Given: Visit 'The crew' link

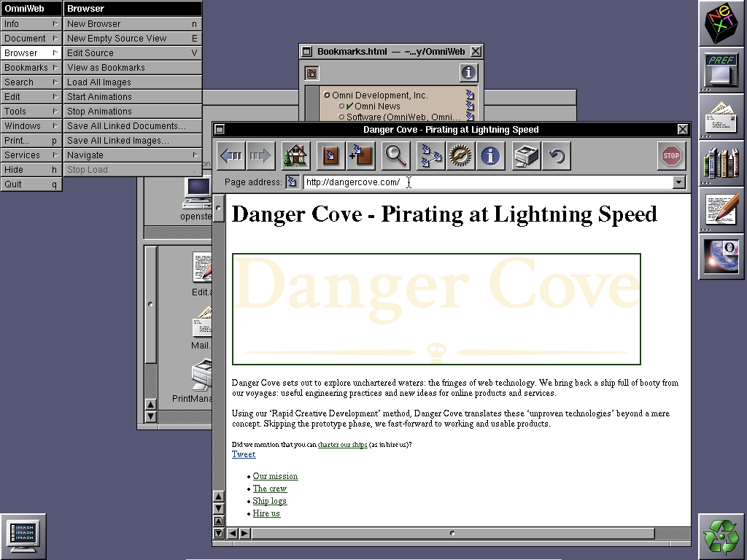Looking at the screenshot, I should coord(270,489).
